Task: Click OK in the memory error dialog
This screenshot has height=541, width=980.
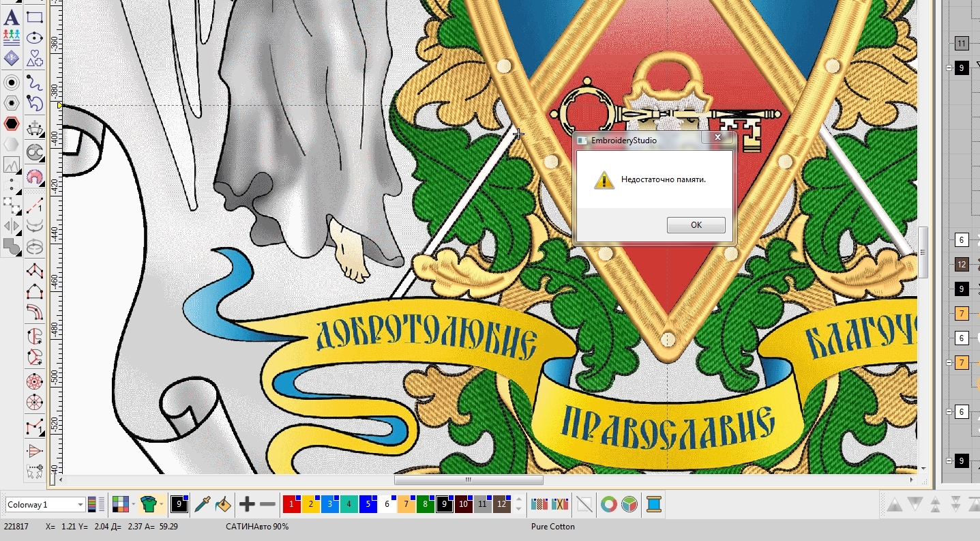Action: [696, 225]
